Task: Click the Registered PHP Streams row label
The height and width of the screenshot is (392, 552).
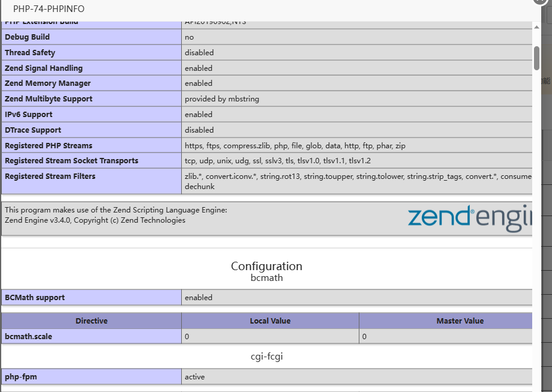Action: [x=49, y=145]
